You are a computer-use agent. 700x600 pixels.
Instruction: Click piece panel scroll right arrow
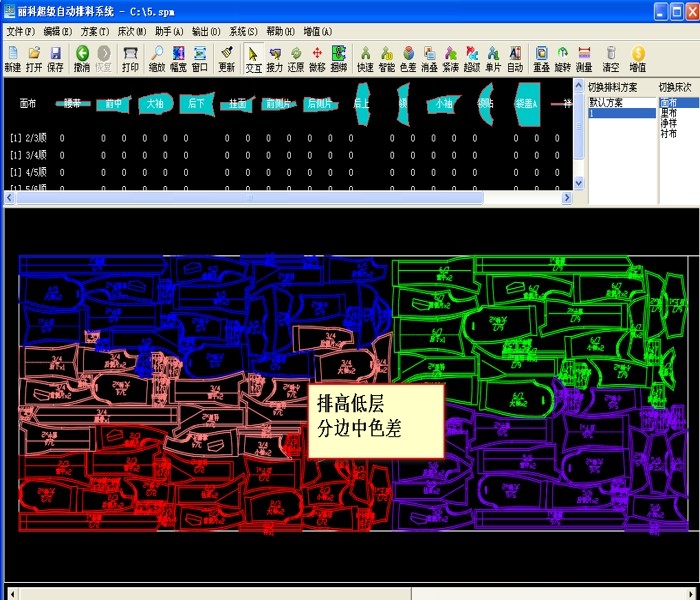tap(567, 197)
